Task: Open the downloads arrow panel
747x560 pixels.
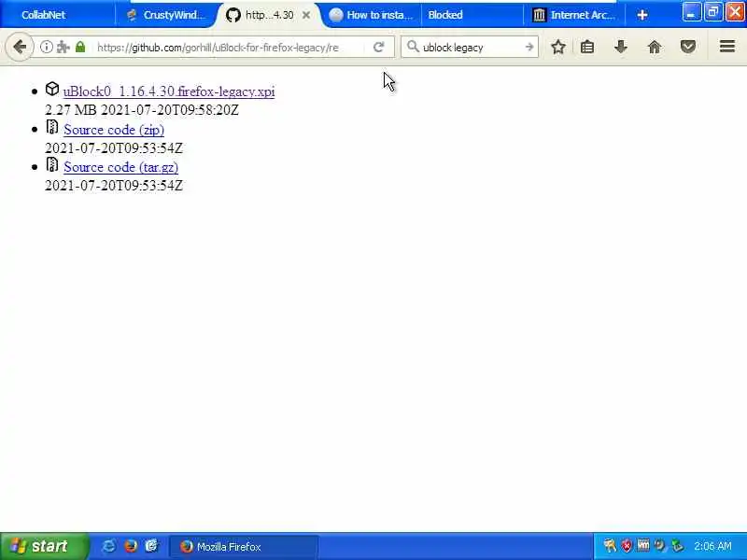Action: (x=621, y=47)
